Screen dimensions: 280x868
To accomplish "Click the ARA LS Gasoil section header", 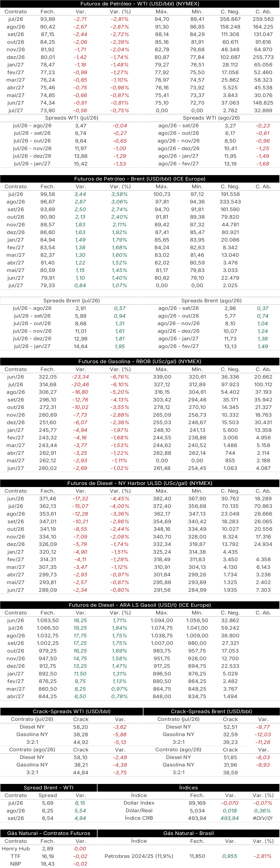I will tap(140, 605).
